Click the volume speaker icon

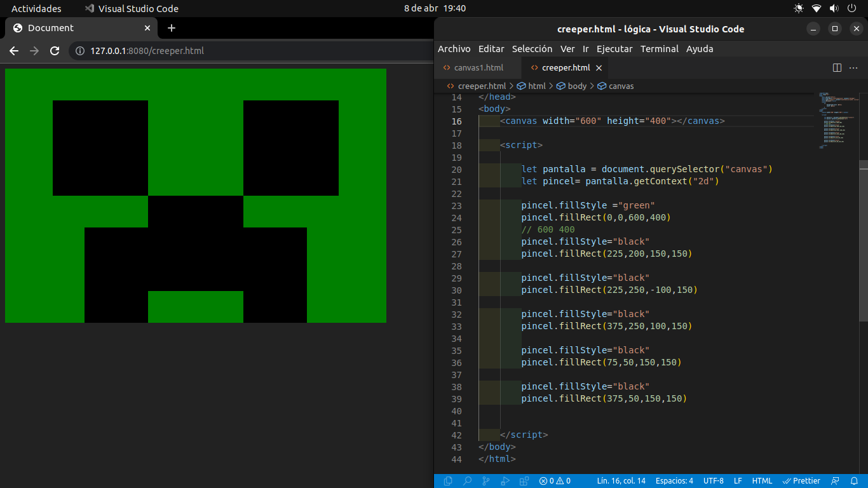point(834,8)
